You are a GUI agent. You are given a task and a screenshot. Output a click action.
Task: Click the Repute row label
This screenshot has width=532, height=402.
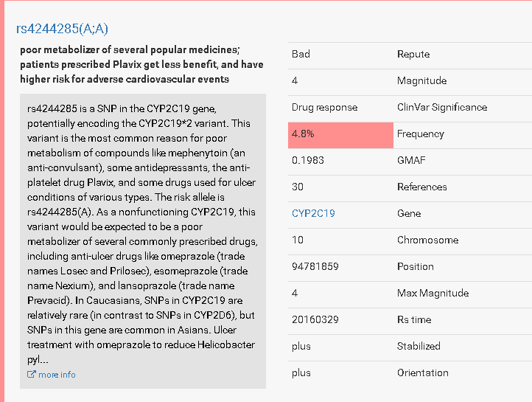(413, 54)
